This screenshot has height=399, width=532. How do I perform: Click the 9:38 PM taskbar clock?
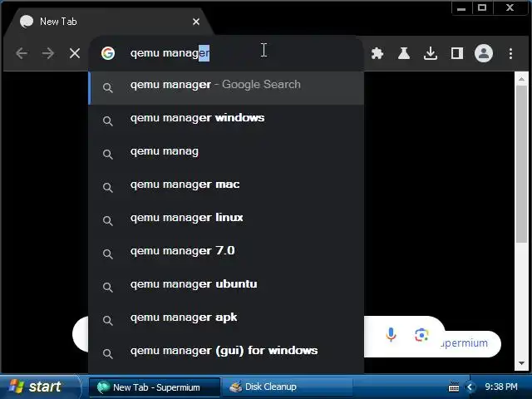tap(501, 387)
